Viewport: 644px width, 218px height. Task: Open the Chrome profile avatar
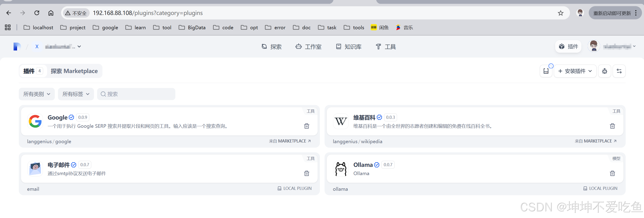coord(580,13)
